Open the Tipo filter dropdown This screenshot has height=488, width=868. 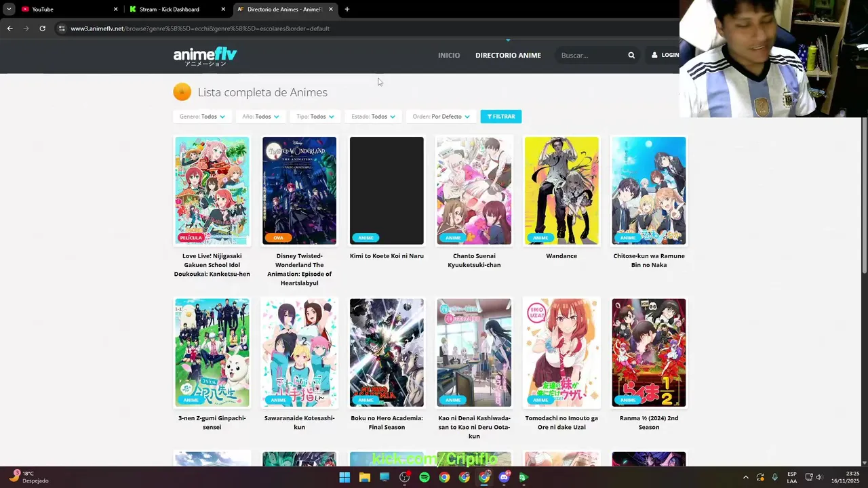click(x=315, y=117)
